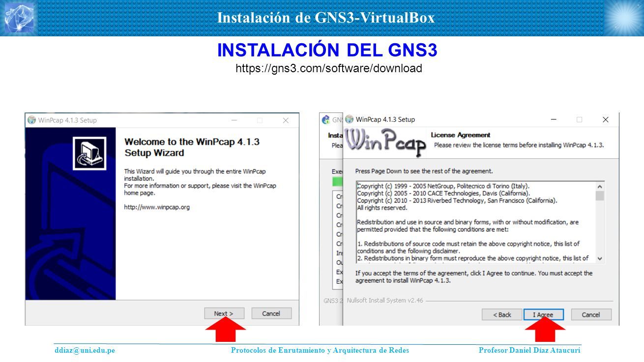644x362 pixels.
Task: Click 'Profesor Daniel Díaz Ataucuri' footer text
Action: pyautogui.click(x=529, y=350)
